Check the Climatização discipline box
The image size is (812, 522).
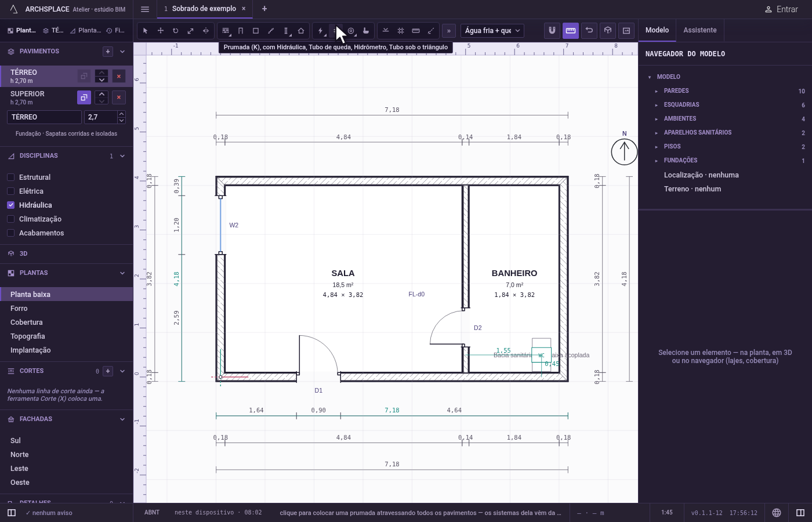click(10, 219)
